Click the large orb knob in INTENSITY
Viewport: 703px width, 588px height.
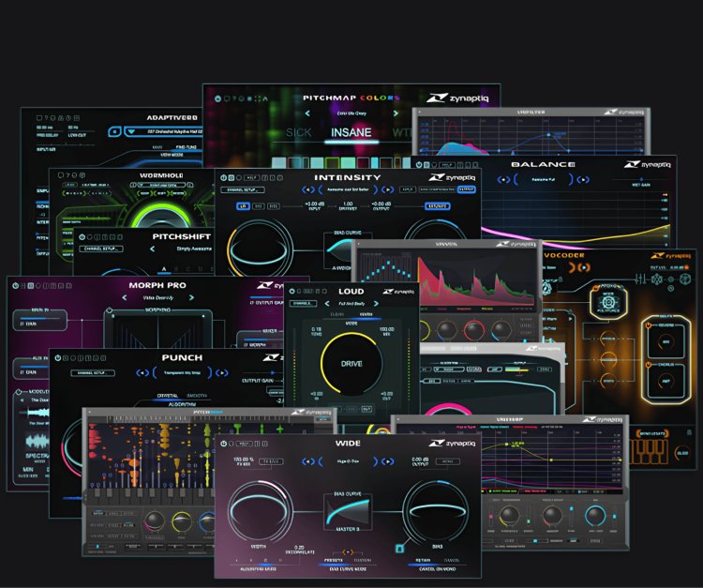click(x=259, y=248)
